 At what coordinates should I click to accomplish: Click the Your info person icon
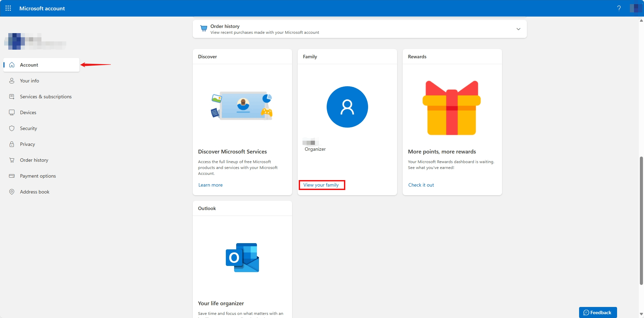click(12, 81)
